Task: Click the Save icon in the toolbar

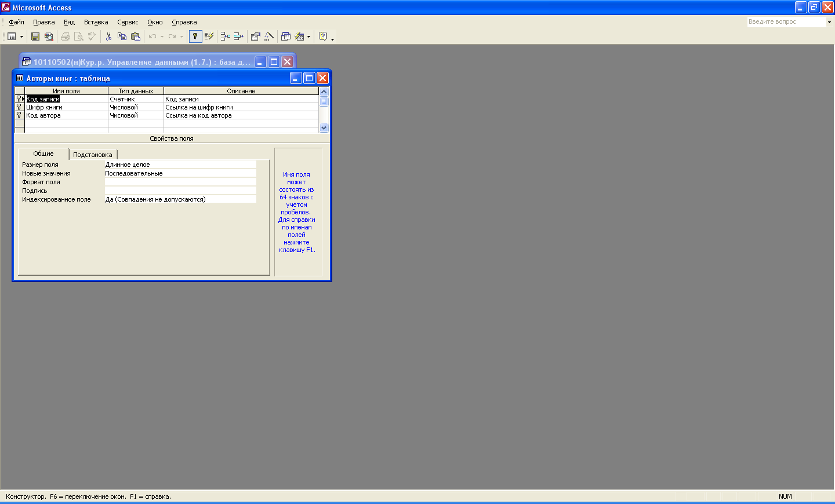Action: click(35, 36)
